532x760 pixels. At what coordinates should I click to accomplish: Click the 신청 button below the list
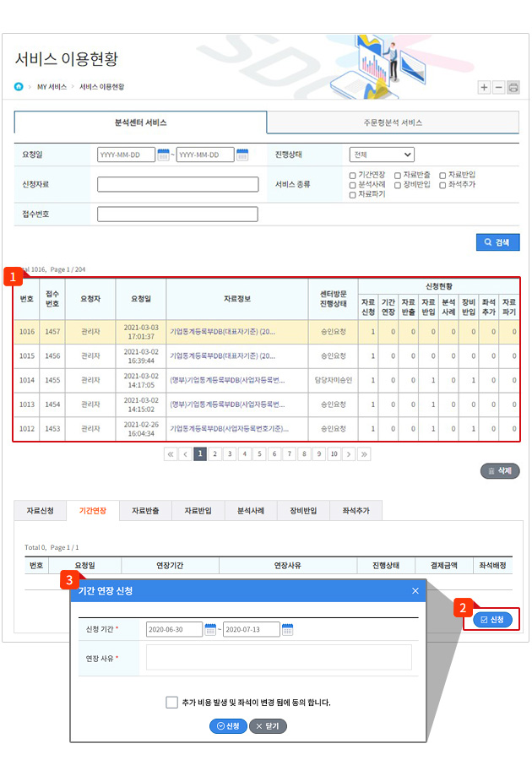point(492,620)
